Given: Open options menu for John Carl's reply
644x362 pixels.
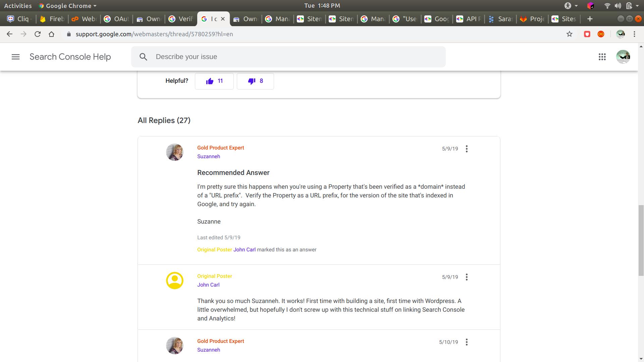Looking at the screenshot, I should pos(467,277).
